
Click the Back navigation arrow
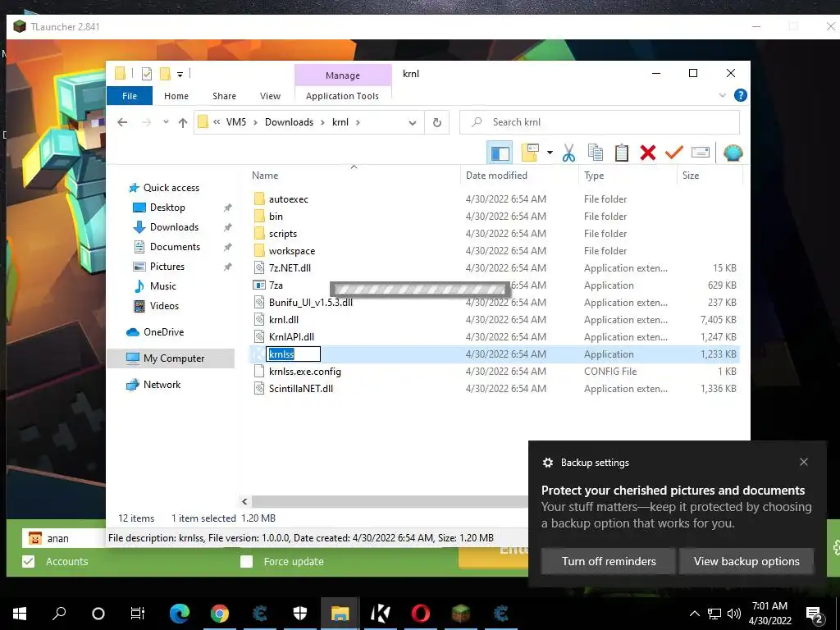click(122, 123)
